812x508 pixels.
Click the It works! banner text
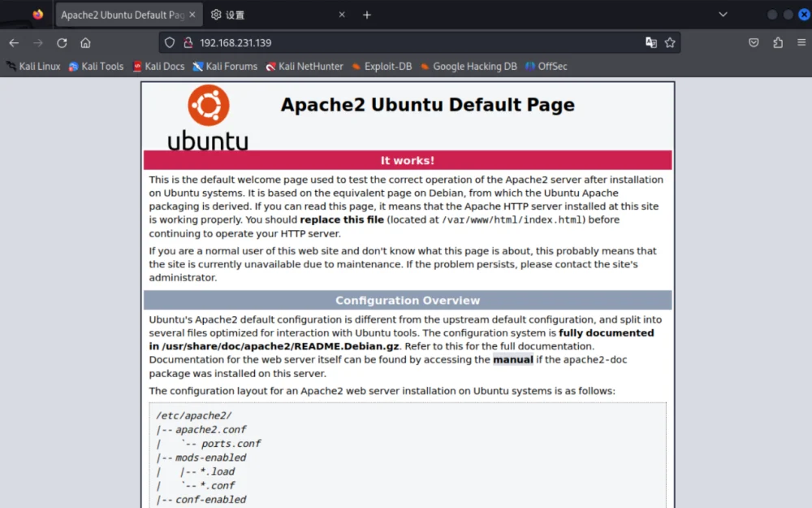[x=408, y=161]
